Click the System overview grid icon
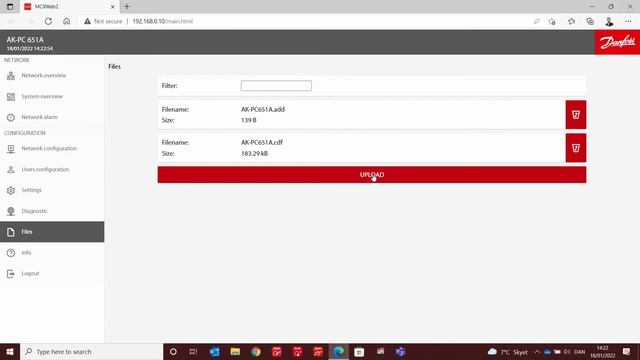This screenshot has height=360, width=640. pos(11,96)
